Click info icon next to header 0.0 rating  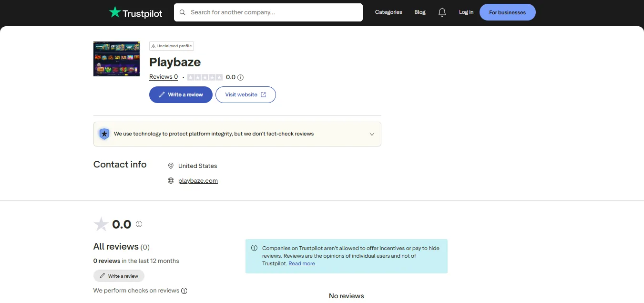tap(240, 77)
